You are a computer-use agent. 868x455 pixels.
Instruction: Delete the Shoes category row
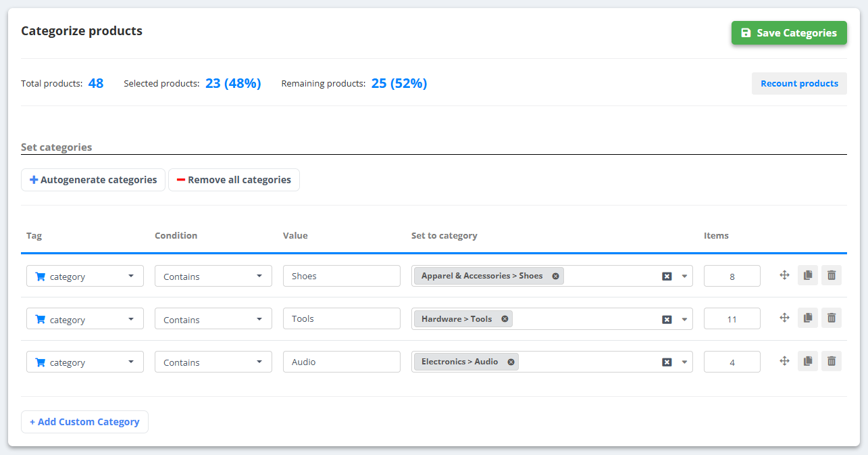(832, 275)
